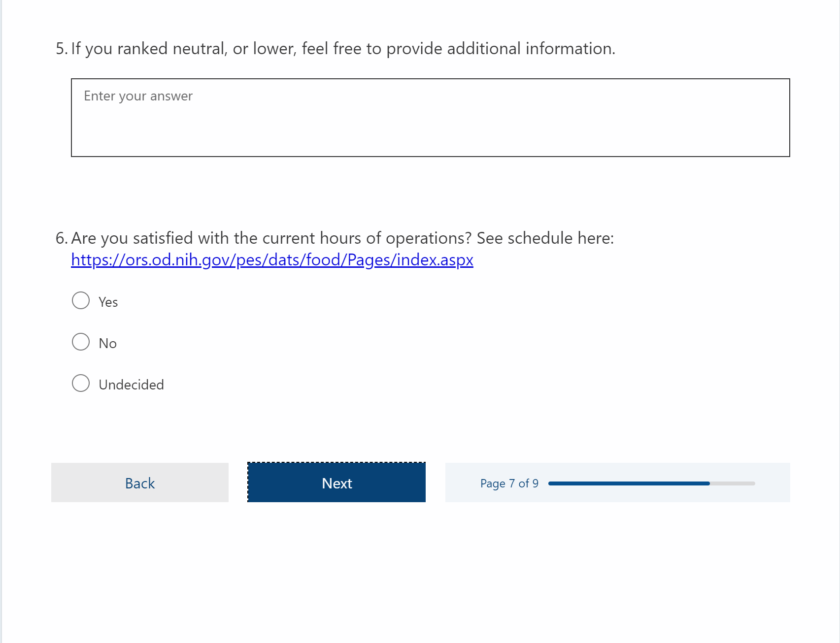The image size is (840, 643).
Task: Click the Next button
Action: pyautogui.click(x=336, y=483)
